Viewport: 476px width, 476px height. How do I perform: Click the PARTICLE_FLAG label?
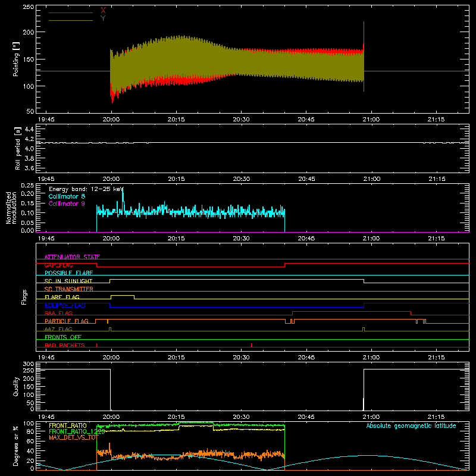67,321
